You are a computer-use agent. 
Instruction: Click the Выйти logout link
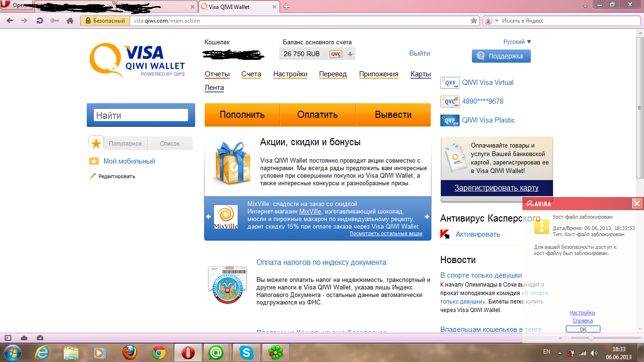[x=420, y=53]
